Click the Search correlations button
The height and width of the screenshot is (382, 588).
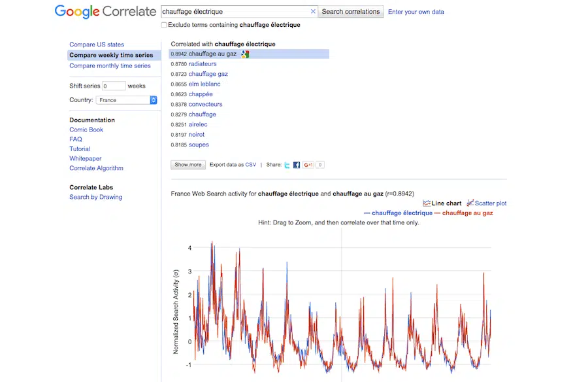[351, 12]
